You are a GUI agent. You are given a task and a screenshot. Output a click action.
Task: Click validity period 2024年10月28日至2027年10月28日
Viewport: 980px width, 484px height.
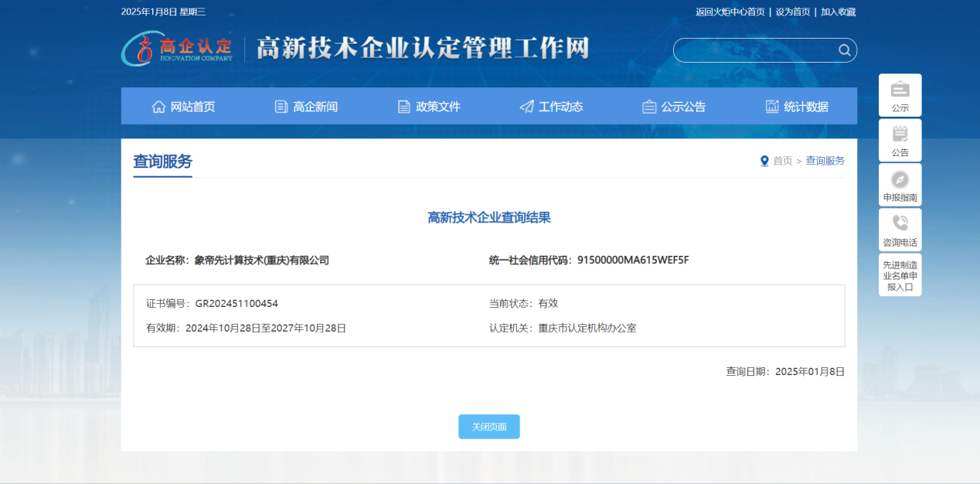(266, 329)
